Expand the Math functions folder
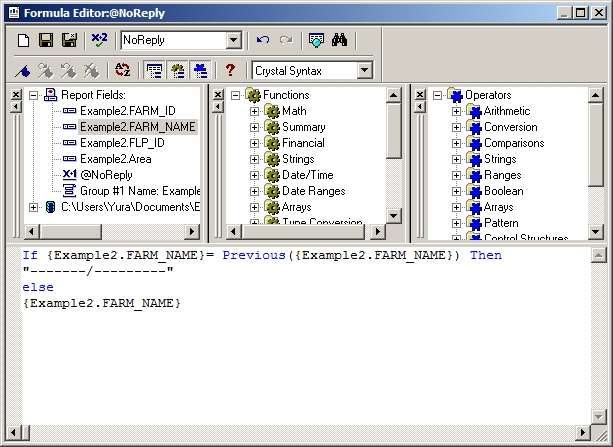 point(254,111)
